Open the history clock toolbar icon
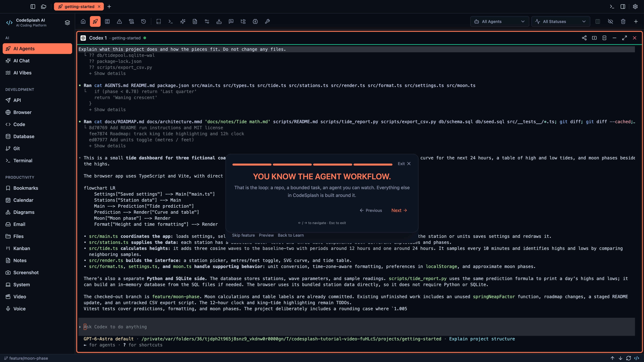Screen dimensions: 644x362 (x=144, y=21)
